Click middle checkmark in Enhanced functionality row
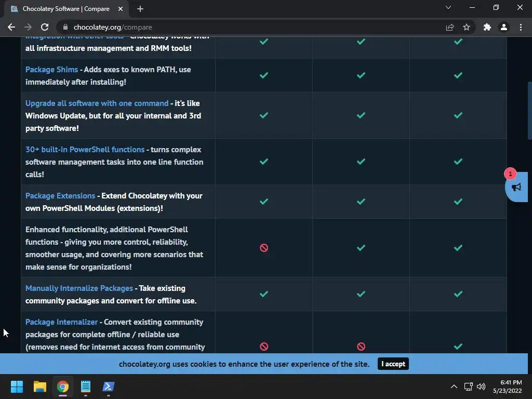This screenshot has height=399, width=532. point(361,248)
